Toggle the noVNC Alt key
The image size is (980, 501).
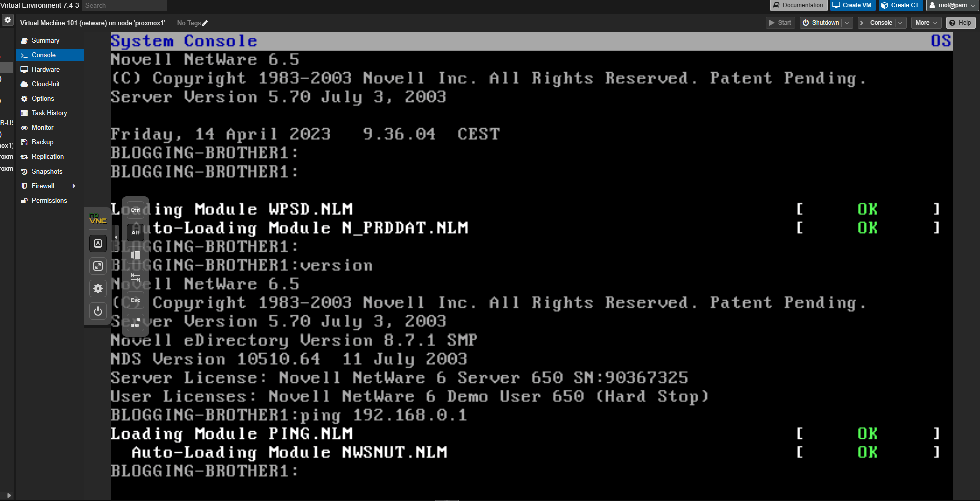[135, 233]
